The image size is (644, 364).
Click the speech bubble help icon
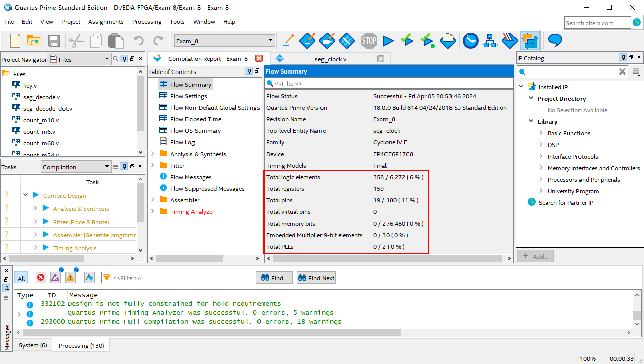click(x=555, y=40)
